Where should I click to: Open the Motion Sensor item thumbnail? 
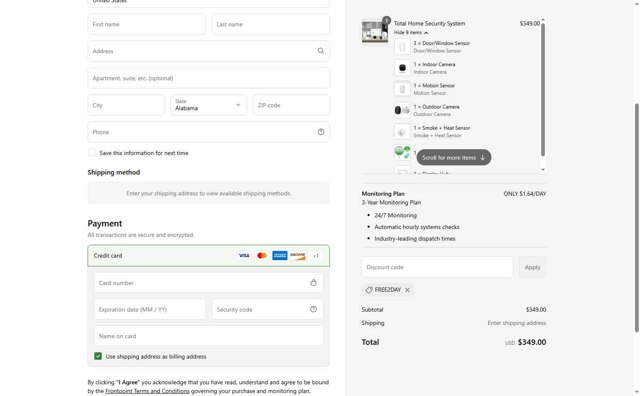point(402,89)
